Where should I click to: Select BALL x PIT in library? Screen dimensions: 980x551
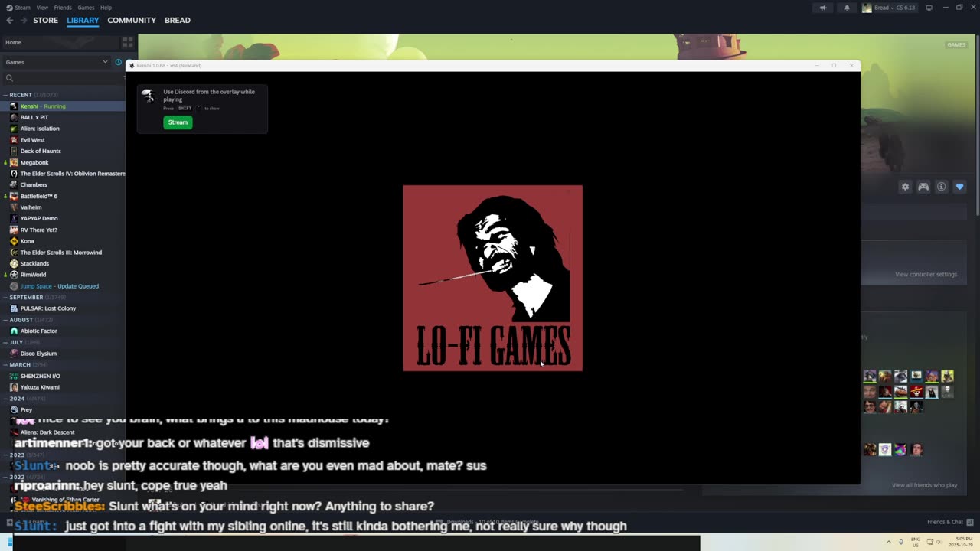pos(63,117)
